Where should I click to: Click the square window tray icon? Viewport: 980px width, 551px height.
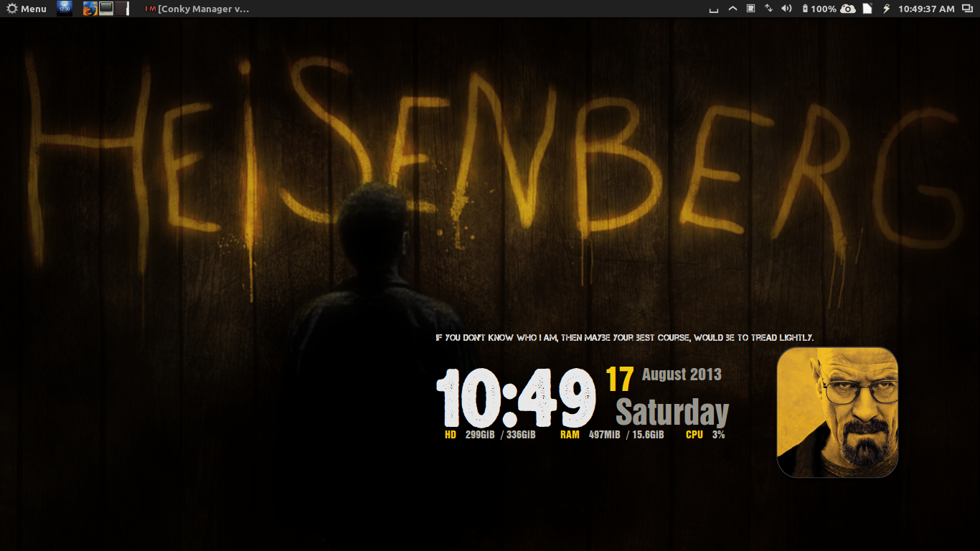[750, 9]
